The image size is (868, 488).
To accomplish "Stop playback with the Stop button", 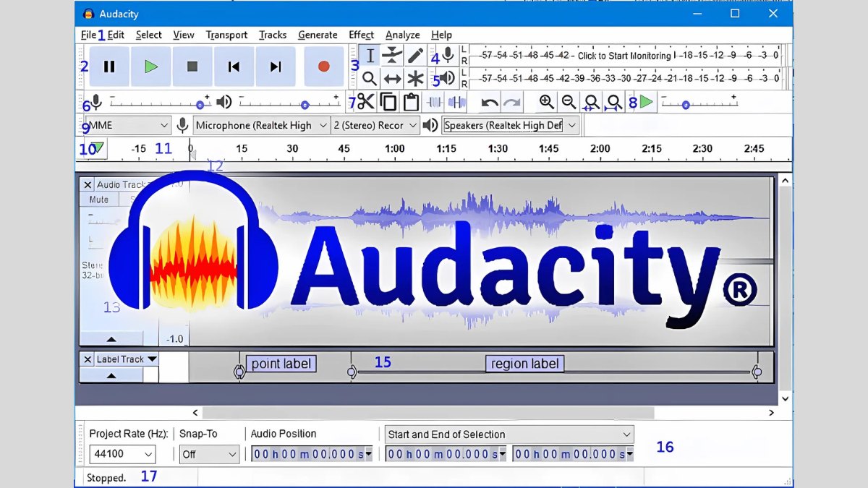I will coord(192,67).
